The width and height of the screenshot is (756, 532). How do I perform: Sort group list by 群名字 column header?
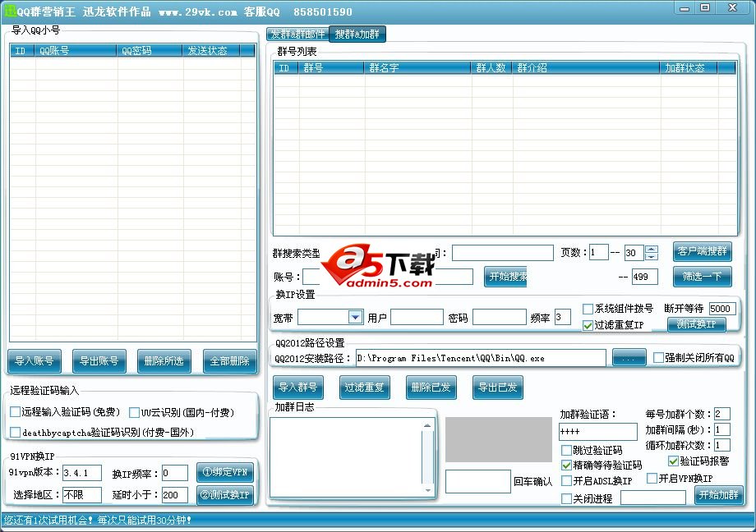(x=417, y=68)
